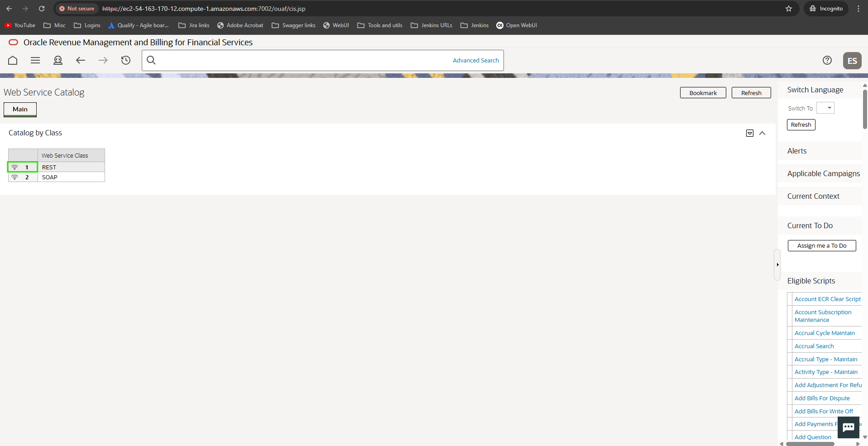The height and width of the screenshot is (446, 868).
Task: Click the broadcast icon in REST row
Action: (15, 168)
